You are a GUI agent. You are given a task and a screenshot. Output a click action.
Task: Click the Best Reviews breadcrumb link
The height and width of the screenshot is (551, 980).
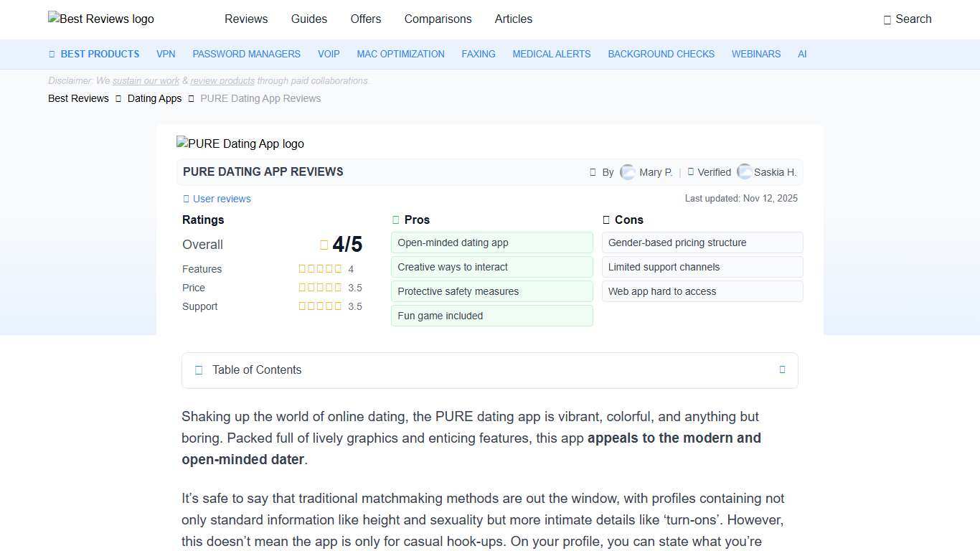pyautogui.click(x=78, y=98)
